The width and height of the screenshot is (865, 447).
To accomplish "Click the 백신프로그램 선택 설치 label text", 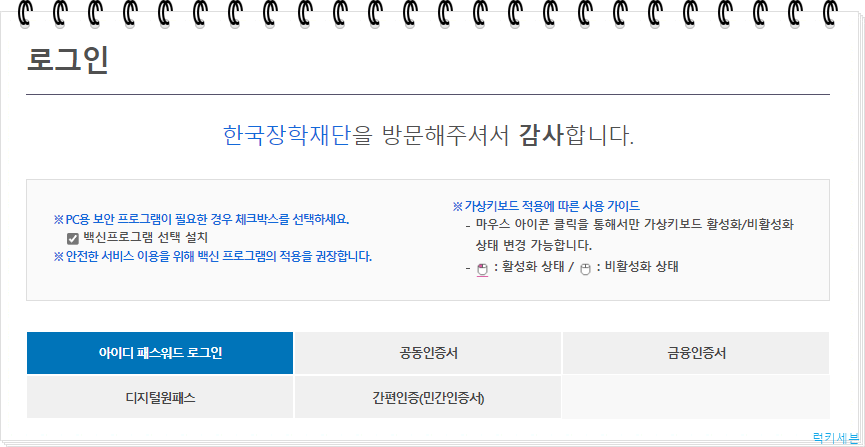I will pos(145,238).
